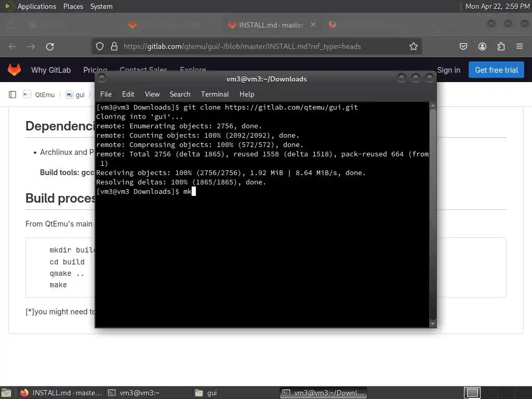Open terminal Terminal menu
The height and width of the screenshot is (399, 532).
click(215, 94)
